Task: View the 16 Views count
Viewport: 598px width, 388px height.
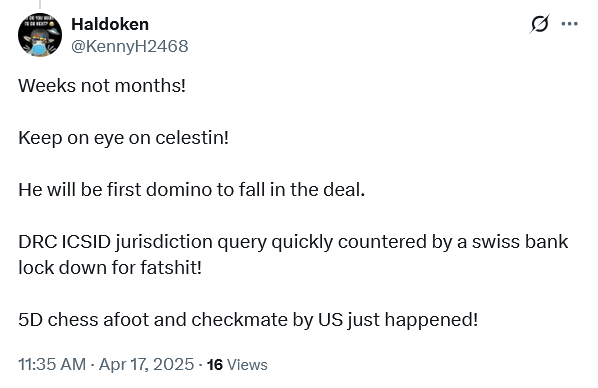Action: tap(237, 365)
